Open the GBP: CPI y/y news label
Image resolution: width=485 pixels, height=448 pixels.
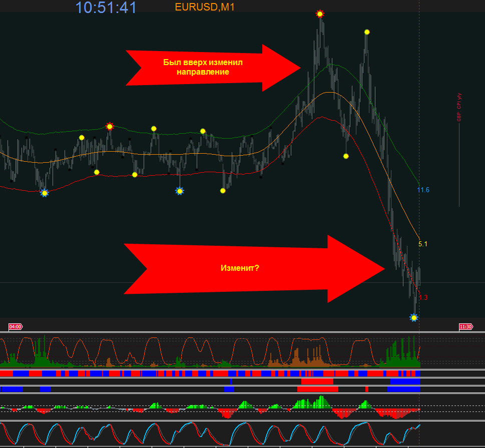pos(459,107)
